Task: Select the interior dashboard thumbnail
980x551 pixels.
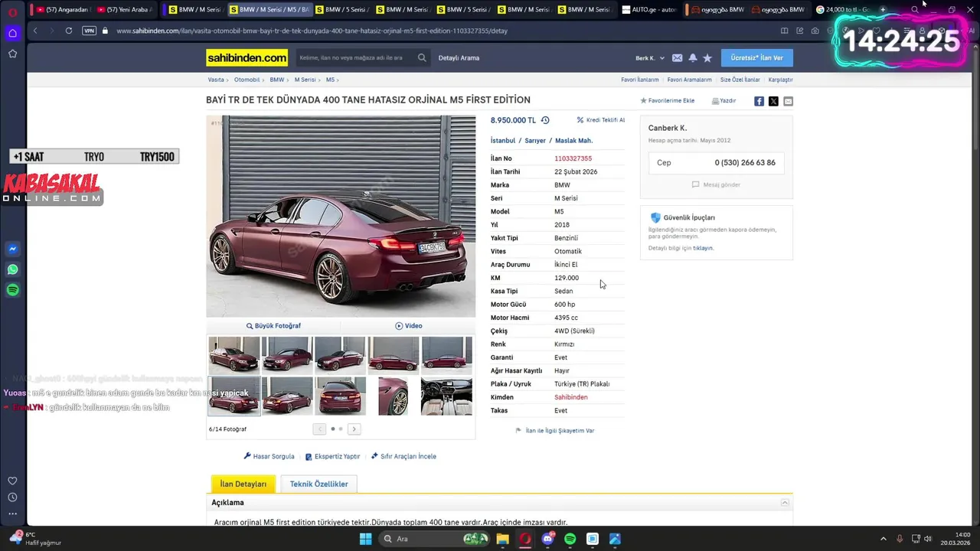Action: (446, 396)
